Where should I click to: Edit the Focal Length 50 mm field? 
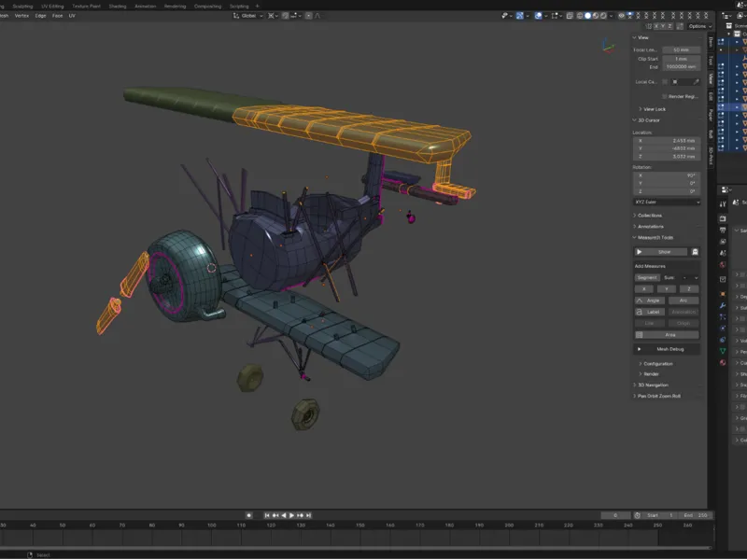pos(682,50)
